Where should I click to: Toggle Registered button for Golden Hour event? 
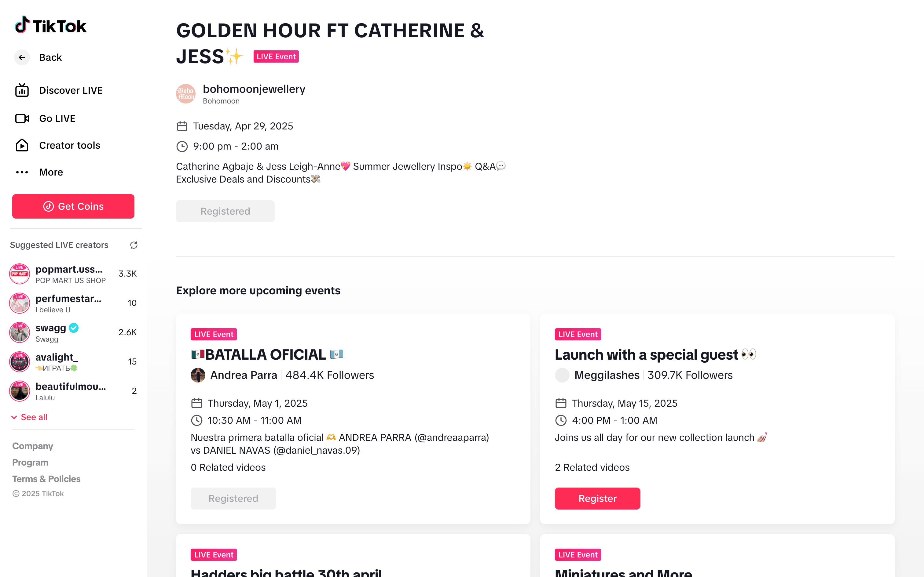(225, 211)
